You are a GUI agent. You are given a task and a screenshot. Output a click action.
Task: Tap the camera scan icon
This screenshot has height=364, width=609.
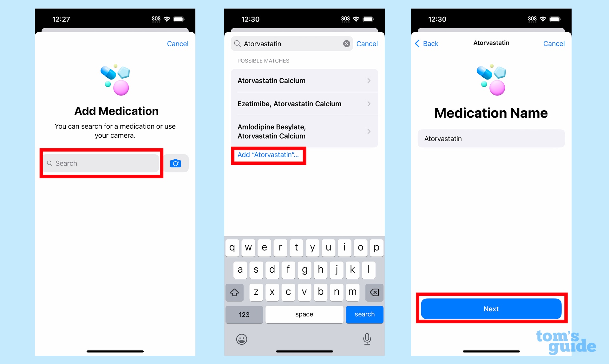pyautogui.click(x=176, y=163)
